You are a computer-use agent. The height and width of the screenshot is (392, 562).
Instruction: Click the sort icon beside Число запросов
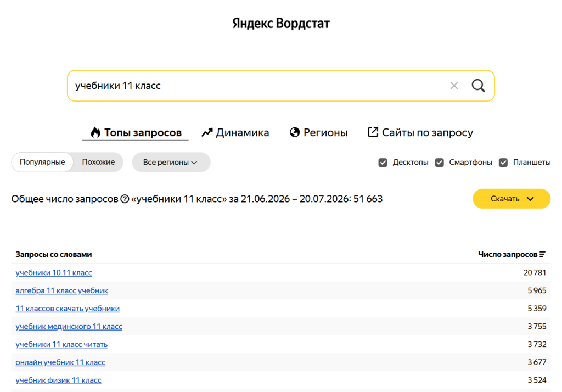click(x=543, y=254)
